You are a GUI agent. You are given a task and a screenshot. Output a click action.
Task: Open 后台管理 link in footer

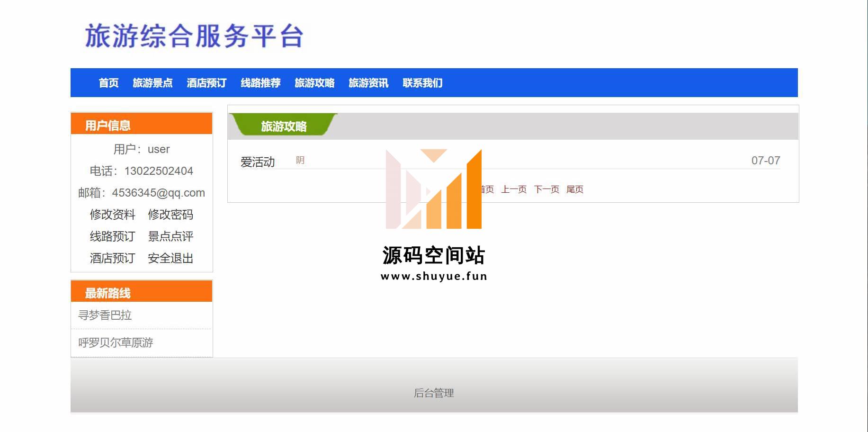point(434,393)
